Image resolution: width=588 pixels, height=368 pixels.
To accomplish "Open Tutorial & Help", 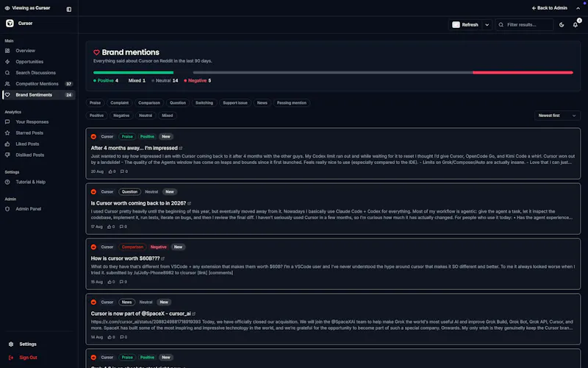I will [x=39, y=182].
